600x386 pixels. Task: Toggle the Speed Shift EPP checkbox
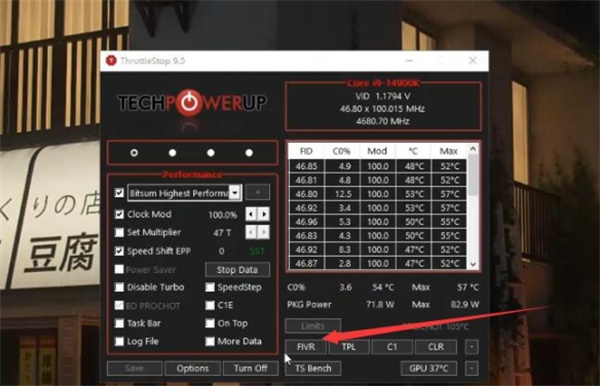[x=119, y=251]
